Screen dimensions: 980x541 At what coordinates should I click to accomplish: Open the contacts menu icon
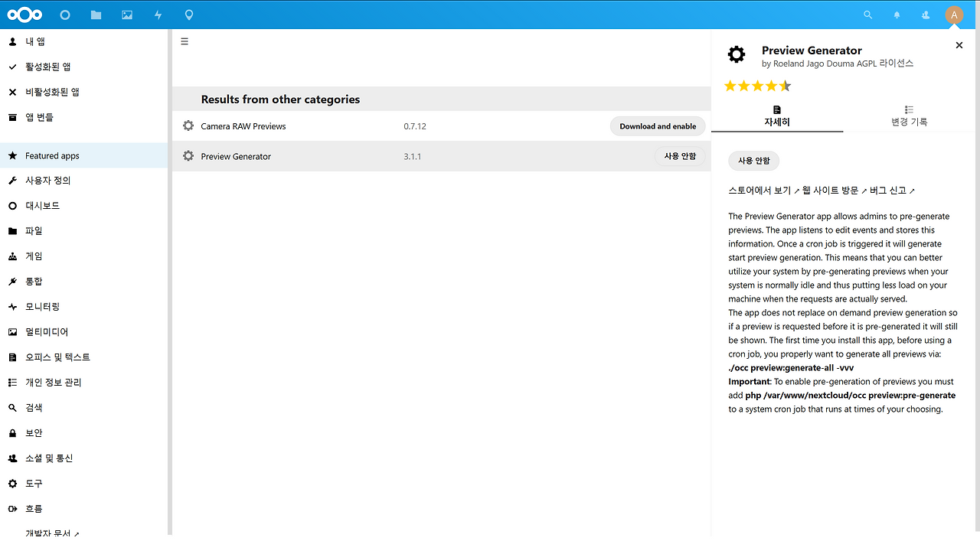point(926,15)
